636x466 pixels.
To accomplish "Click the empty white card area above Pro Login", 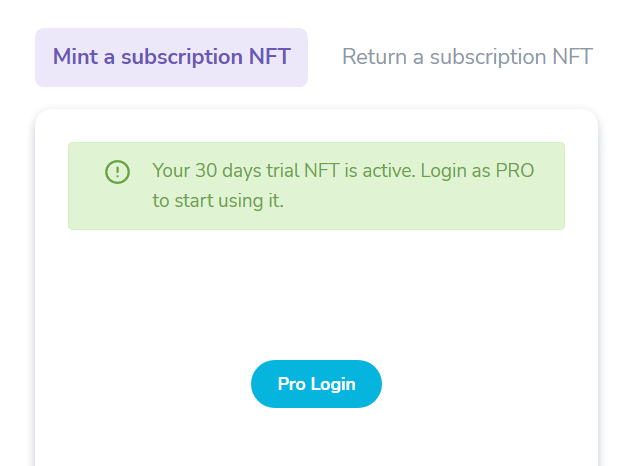I will point(316,294).
